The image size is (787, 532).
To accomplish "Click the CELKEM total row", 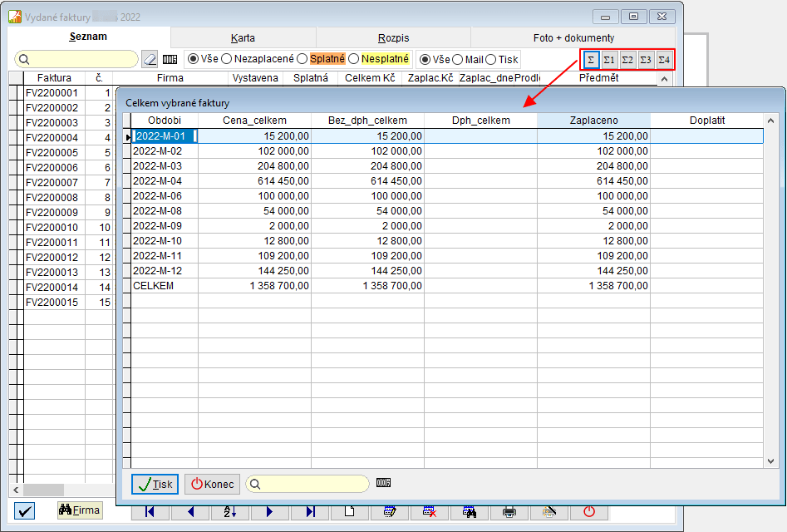I will coord(447,286).
